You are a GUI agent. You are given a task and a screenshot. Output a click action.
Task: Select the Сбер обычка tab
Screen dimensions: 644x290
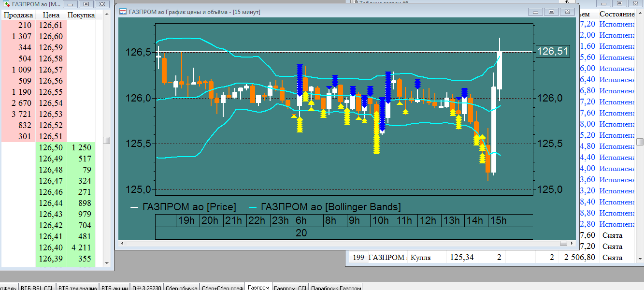pos(181,288)
